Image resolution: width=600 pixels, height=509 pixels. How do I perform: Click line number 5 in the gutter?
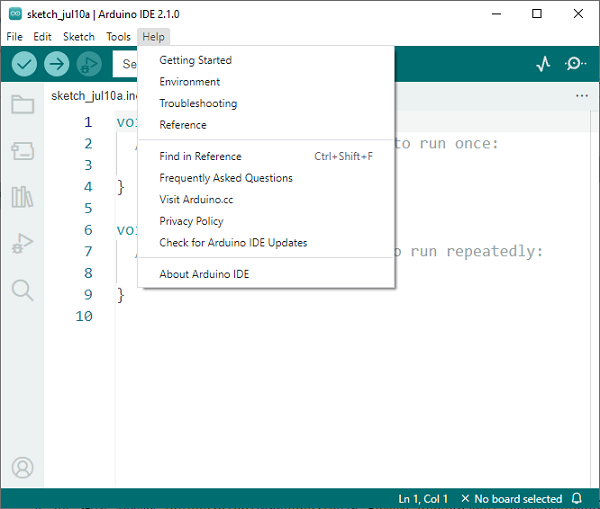[88, 208]
